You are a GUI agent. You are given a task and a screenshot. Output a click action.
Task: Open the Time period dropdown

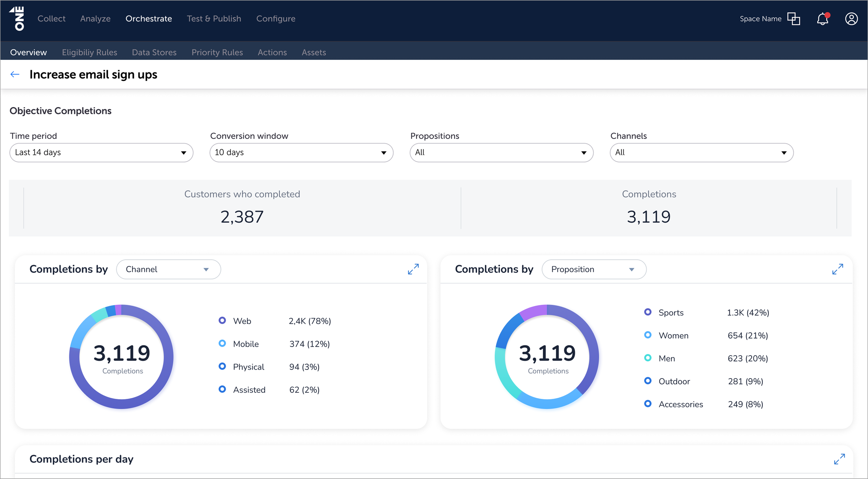(x=101, y=152)
